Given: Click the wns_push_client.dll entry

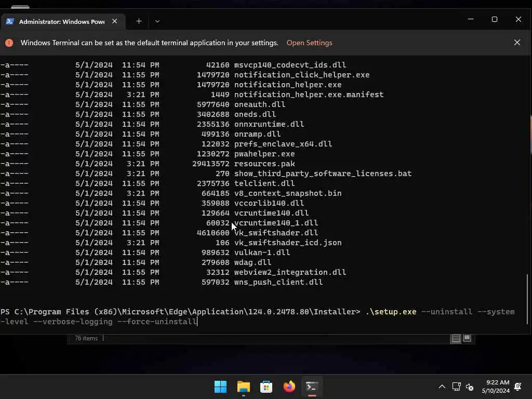Looking at the screenshot, I should (278, 282).
